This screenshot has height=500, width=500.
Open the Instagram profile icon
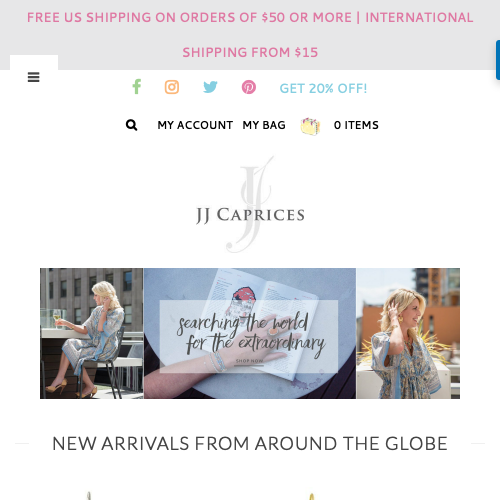tap(172, 87)
